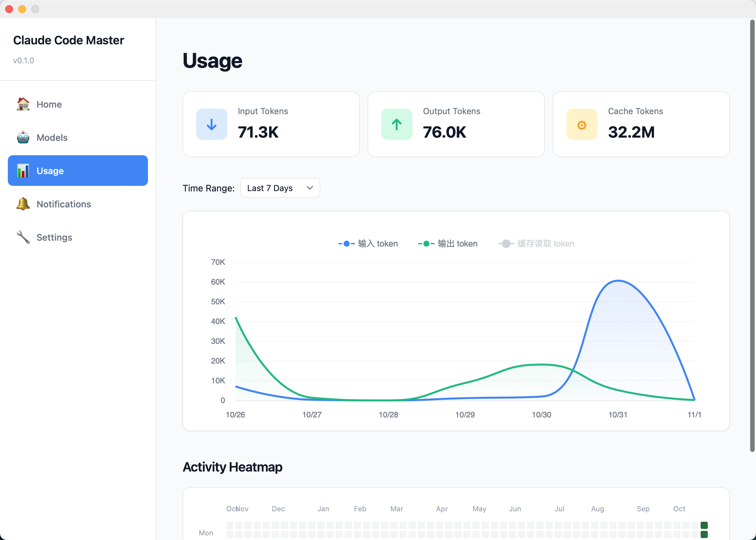
Task: Click the vertical scrollbar thumb
Action: click(x=752, y=235)
